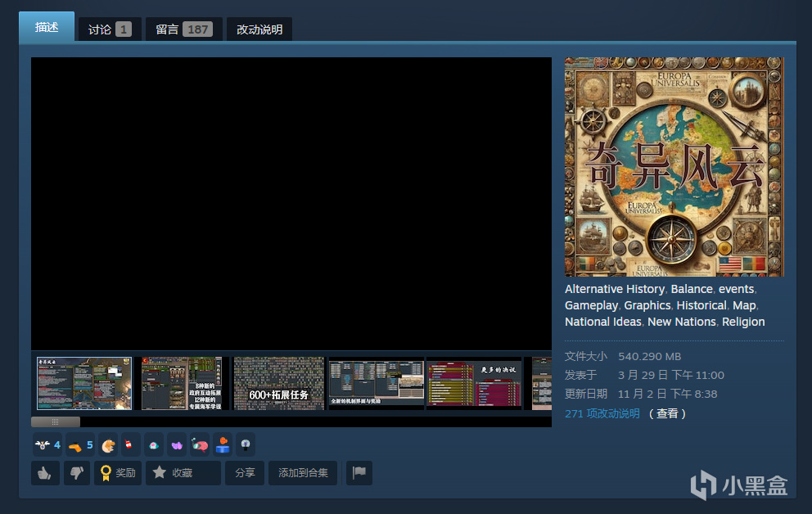812x514 pixels.
Task: Click the Map tag
Action: coord(744,305)
